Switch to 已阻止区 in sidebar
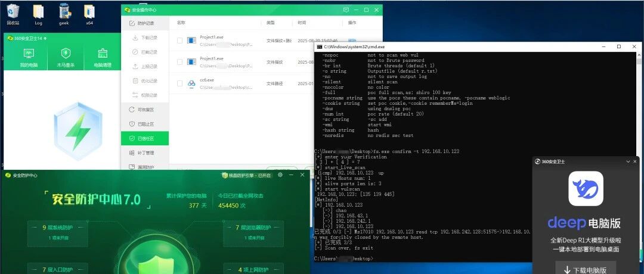644x274 pixels. 145,124
